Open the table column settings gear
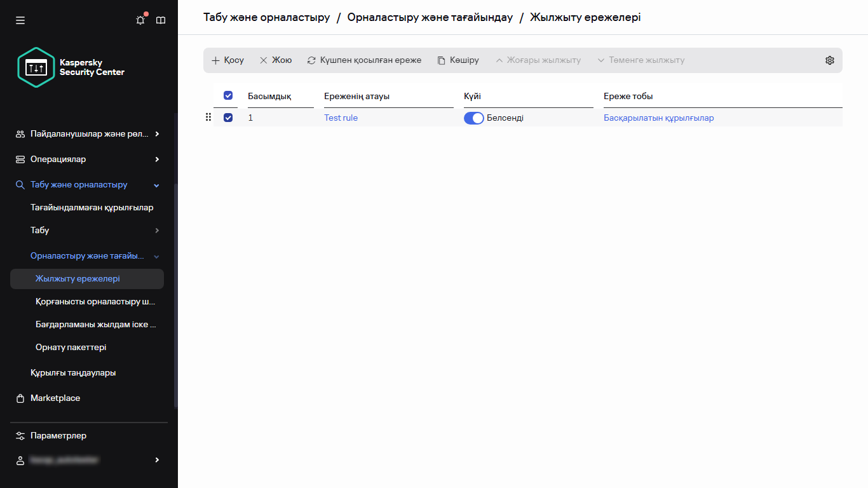This screenshot has width=868, height=488. click(x=830, y=60)
